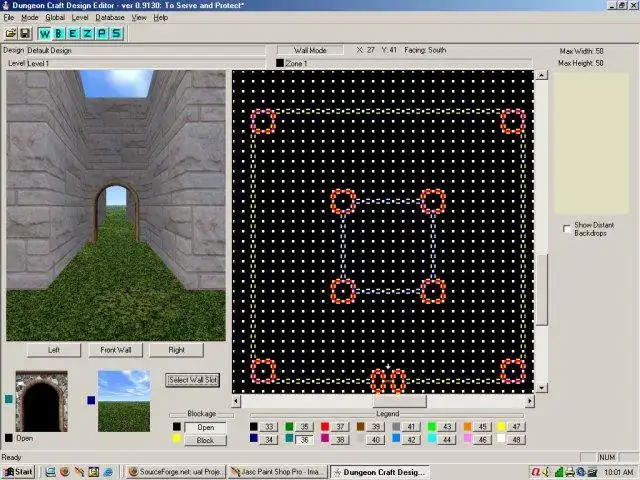
Task: Enable Show Distant Backdrops checkbox
Action: click(x=567, y=229)
